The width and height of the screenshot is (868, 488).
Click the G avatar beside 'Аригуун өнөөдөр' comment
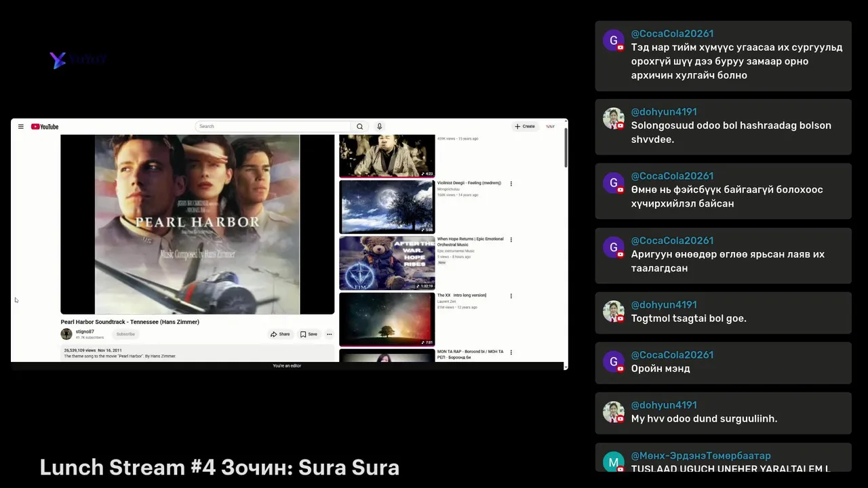[x=614, y=247]
